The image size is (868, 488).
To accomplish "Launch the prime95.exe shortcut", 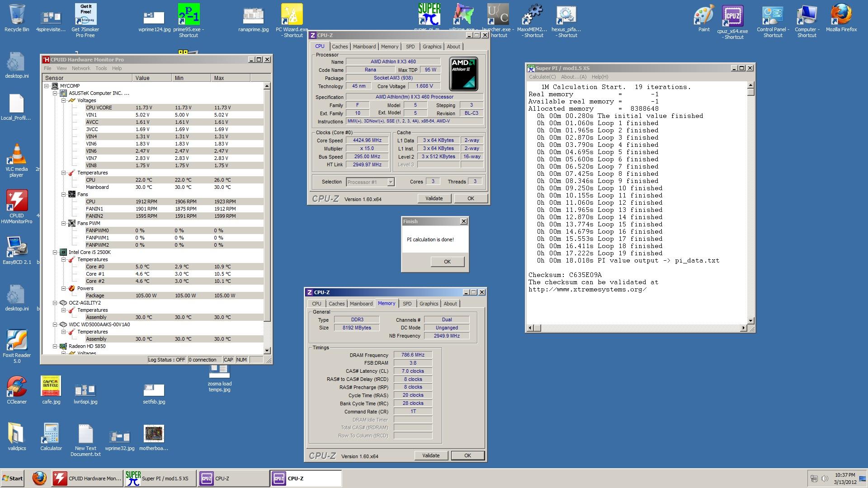I will tap(189, 20).
